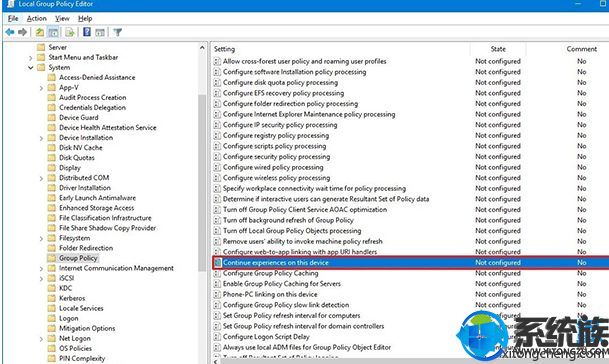Expand the Distributed COM node
The height and width of the screenshot is (364, 609).
pos(41,178)
